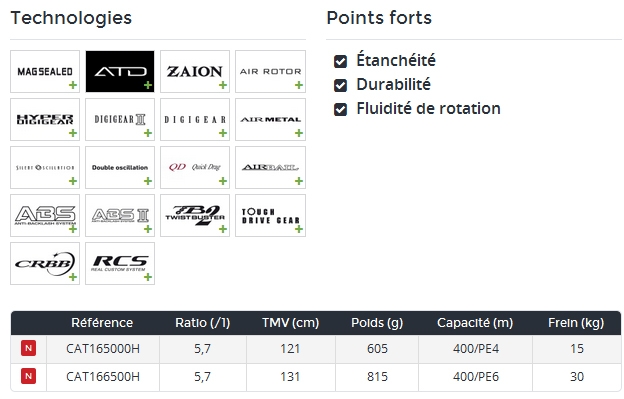624x399 pixels.
Task: Select the red N badge of CAT165000H
Action: [28, 348]
